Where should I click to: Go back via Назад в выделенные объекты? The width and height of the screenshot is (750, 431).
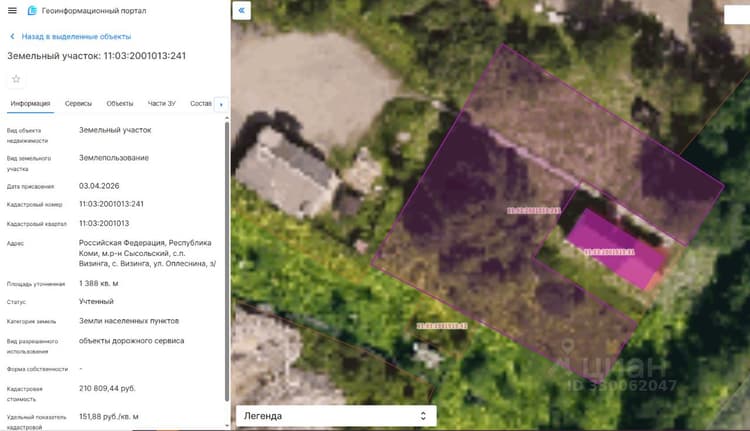click(x=76, y=36)
